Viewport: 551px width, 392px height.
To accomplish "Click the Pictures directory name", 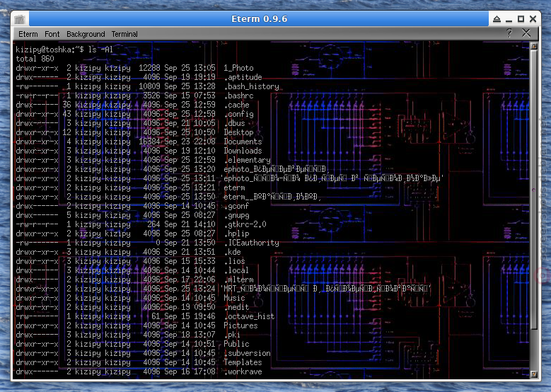I will tap(240, 325).
